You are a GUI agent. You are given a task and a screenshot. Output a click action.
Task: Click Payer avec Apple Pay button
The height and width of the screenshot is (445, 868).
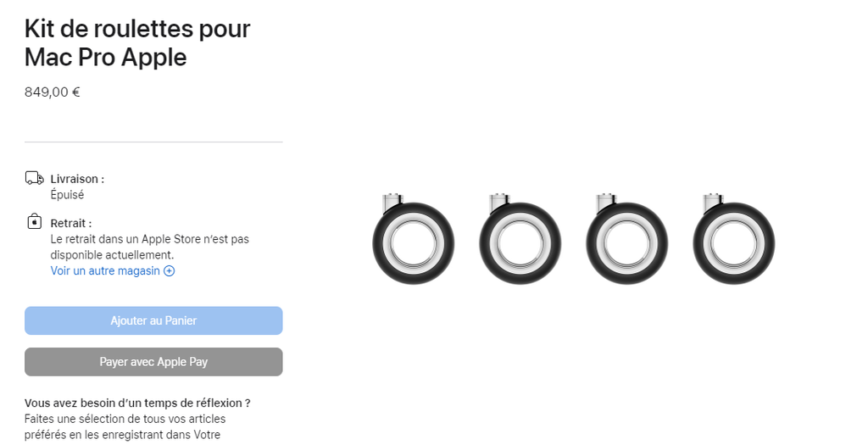coord(153,362)
